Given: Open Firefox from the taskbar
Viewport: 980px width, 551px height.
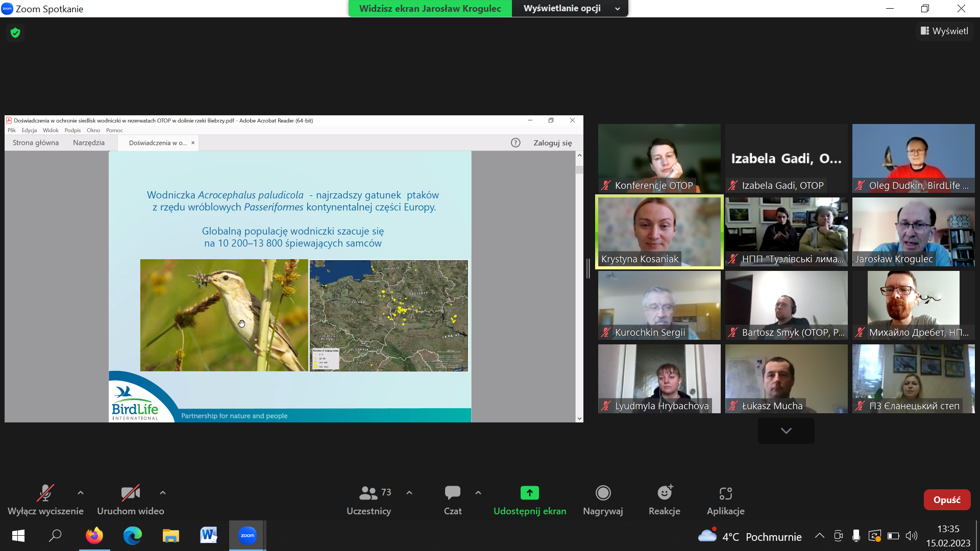Looking at the screenshot, I should click(x=94, y=536).
